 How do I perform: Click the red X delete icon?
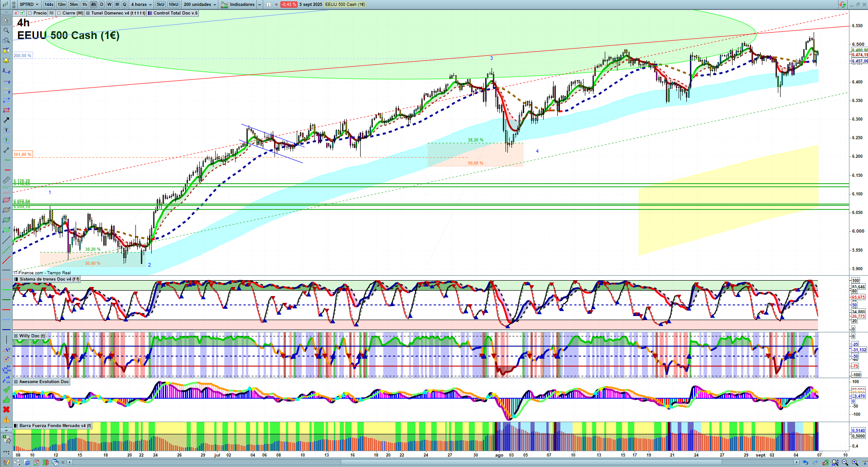tap(6, 409)
